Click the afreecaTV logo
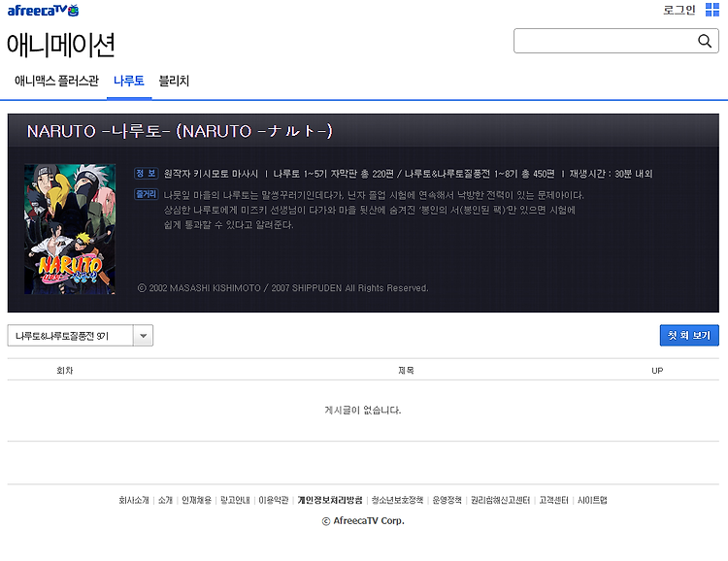The height and width of the screenshot is (561, 728). 43,11
